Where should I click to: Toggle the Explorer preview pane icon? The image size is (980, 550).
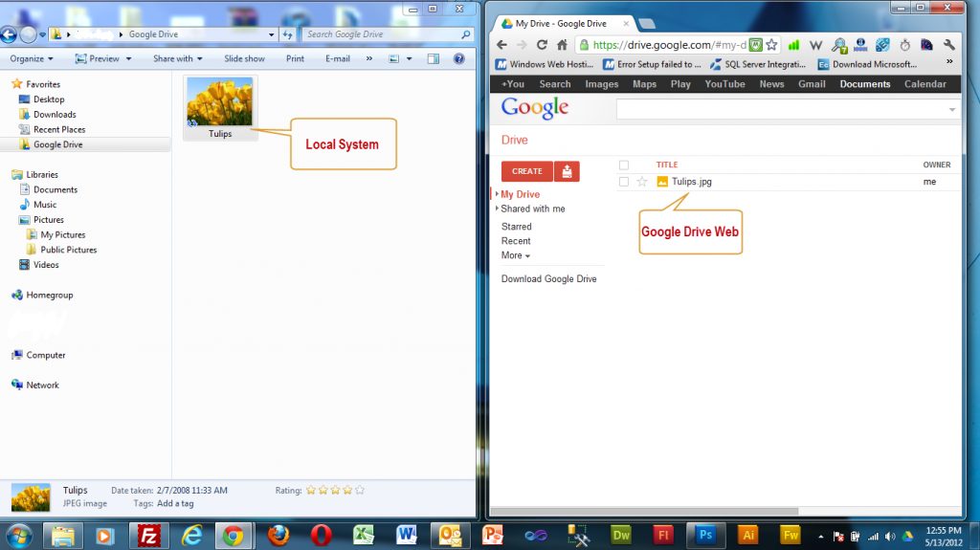[434, 58]
